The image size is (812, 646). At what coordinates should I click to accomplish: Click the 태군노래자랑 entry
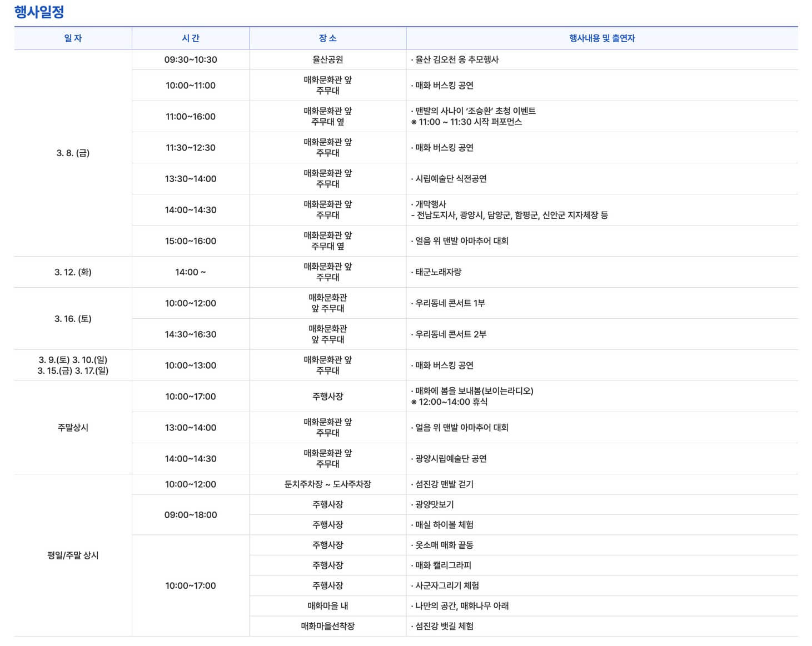[x=436, y=272]
